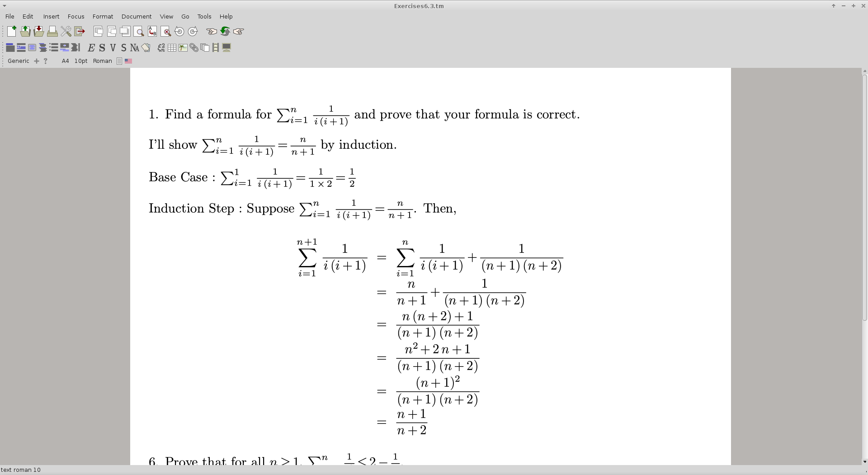Image resolution: width=868 pixels, height=475 pixels.
Task: Click the Replace A-to-B icon
Action: pyautogui.click(x=152, y=31)
